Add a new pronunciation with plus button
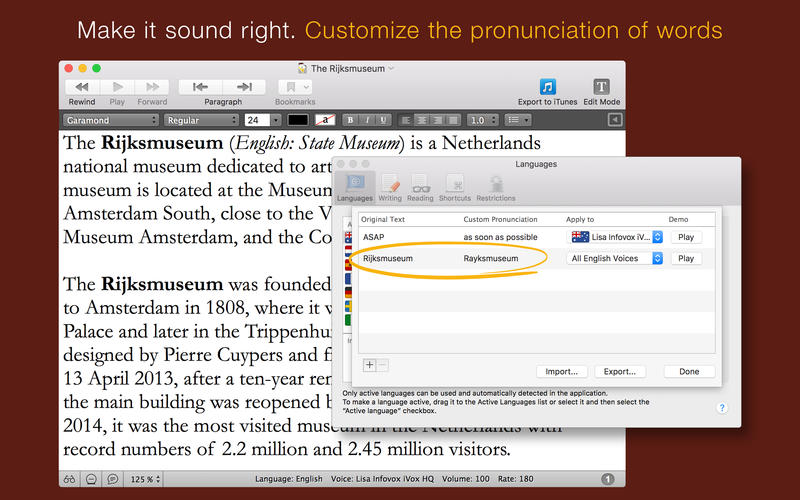This screenshot has height=500, width=800. click(369, 365)
